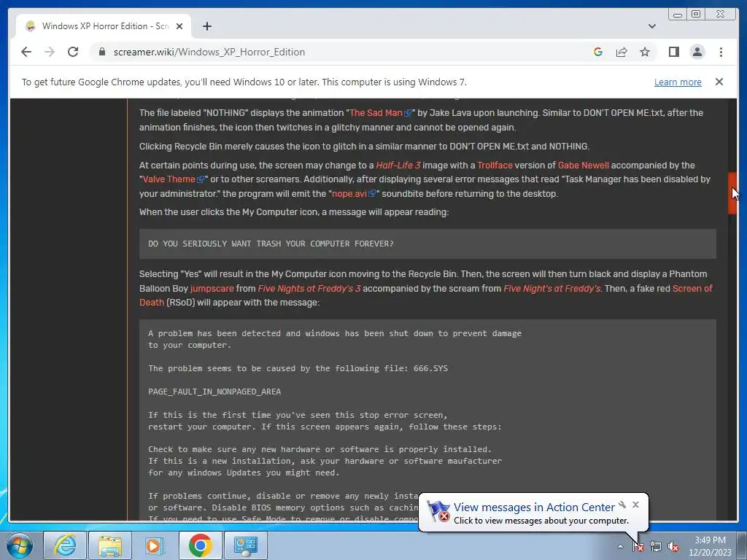Reload the current page
Viewport: 747px width, 560px height.
tap(73, 52)
